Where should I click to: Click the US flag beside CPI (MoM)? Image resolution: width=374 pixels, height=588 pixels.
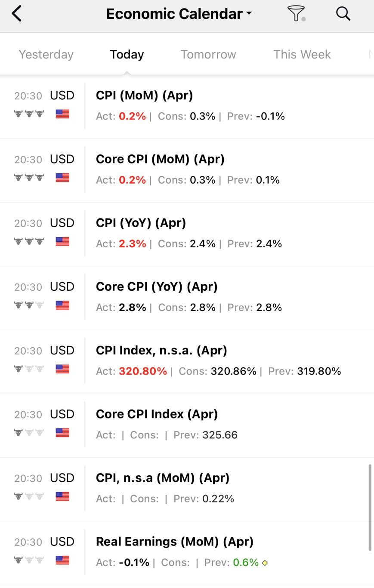click(x=62, y=114)
